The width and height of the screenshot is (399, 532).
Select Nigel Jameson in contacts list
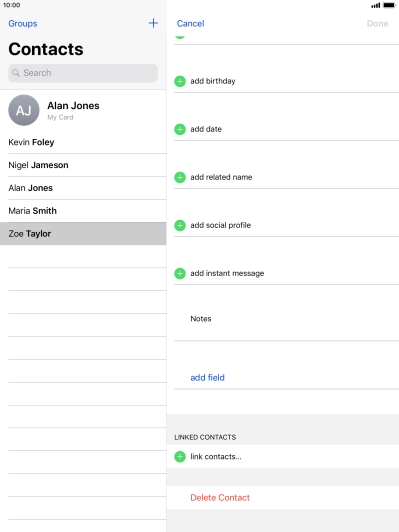83,165
